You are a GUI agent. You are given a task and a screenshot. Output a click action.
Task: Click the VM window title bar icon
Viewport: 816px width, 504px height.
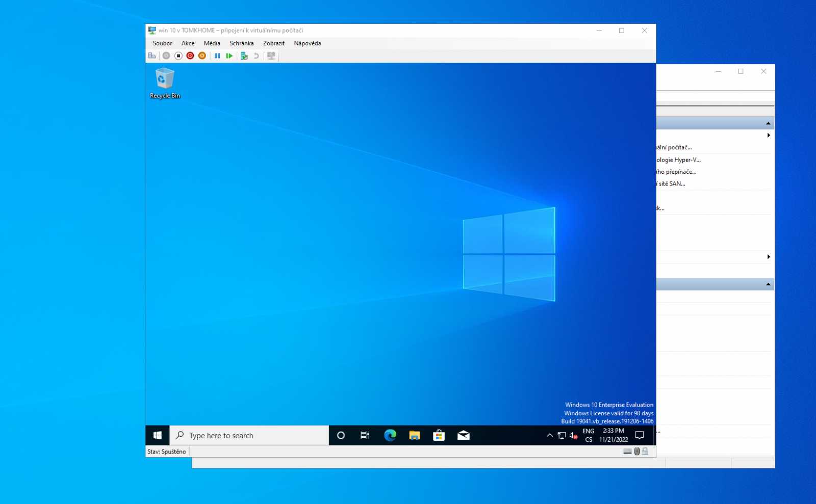[152, 31]
